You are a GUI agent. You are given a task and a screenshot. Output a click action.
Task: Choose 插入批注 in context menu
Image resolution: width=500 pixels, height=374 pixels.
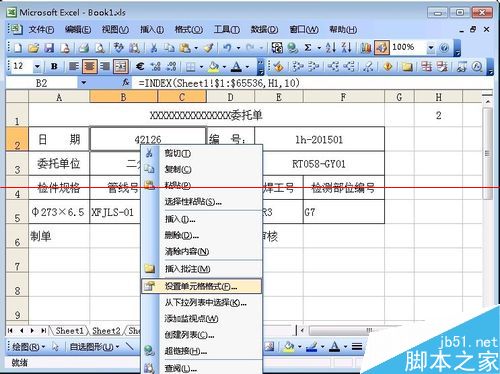[201, 269]
